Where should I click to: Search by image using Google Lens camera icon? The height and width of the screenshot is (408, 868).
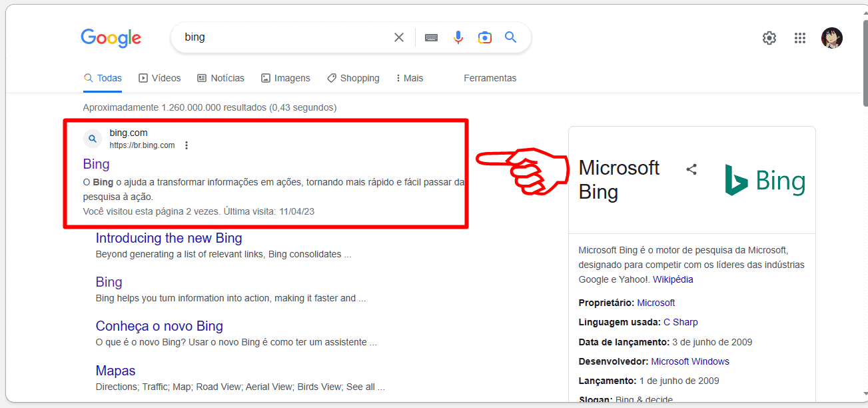[484, 37]
